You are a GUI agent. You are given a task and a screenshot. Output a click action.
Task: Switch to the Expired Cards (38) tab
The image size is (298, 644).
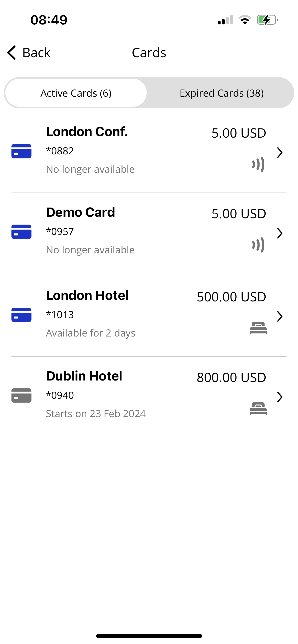click(222, 93)
